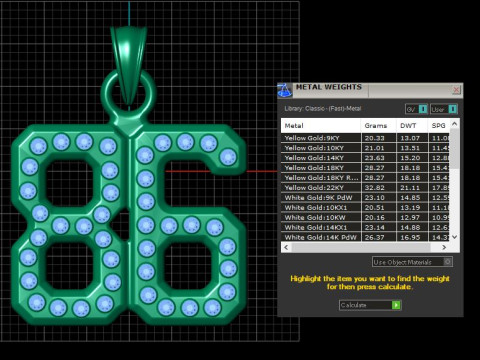The height and width of the screenshot is (360, 480).
Task: Select the White Gold:10KX1 row
Action: click(366, 208)
